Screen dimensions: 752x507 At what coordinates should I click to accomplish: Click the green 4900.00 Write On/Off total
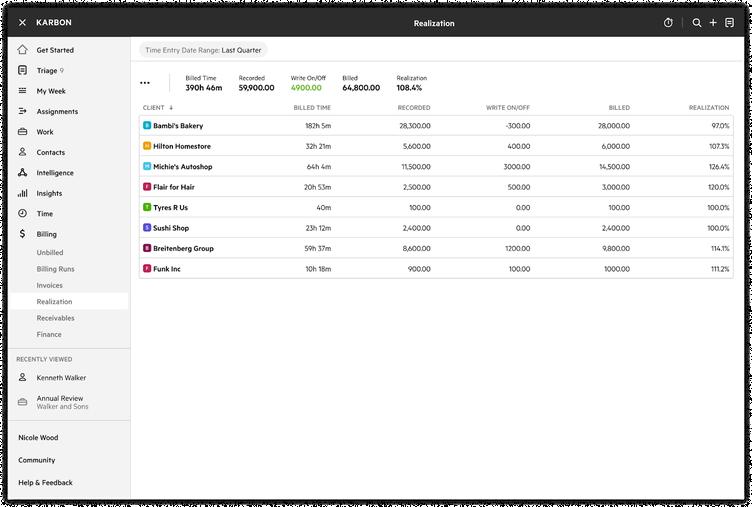(306, 88)
